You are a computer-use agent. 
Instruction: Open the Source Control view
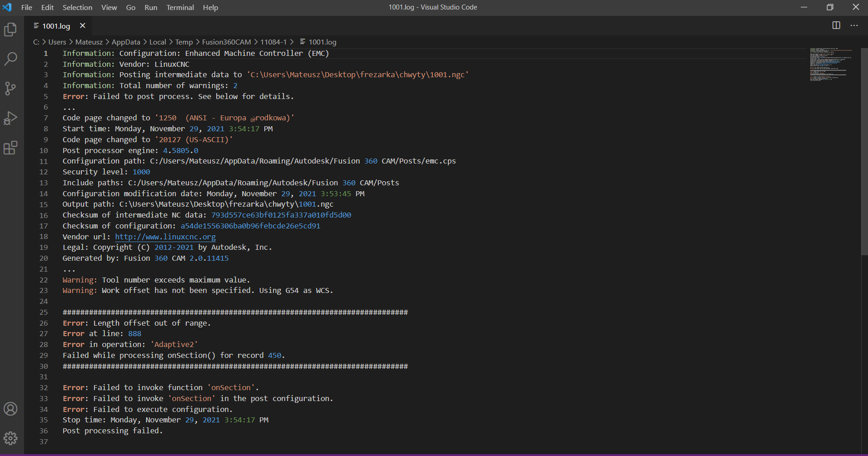point(10,88)
